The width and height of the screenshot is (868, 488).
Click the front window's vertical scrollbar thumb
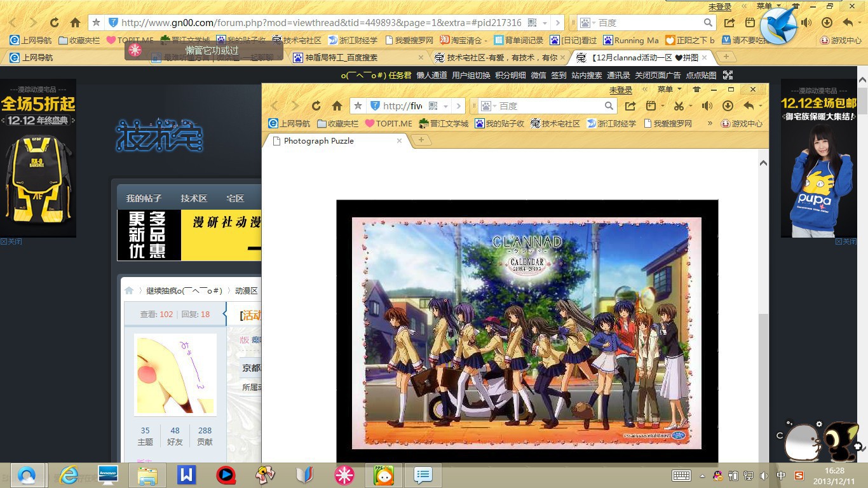[763, 388]
